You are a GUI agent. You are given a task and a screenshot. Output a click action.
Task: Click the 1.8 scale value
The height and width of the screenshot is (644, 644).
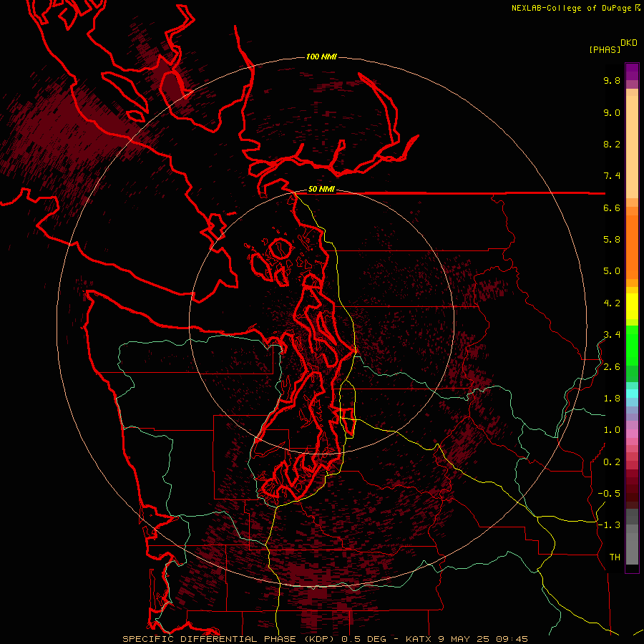click(612, 399)
